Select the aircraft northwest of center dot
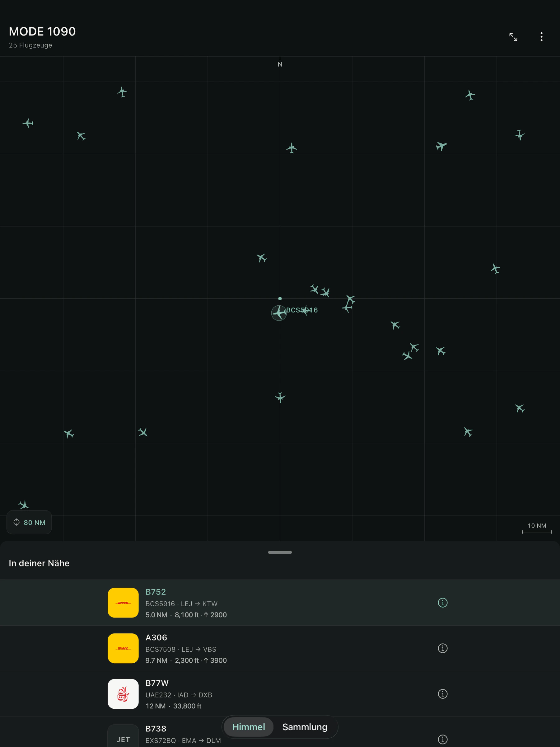 262,258
